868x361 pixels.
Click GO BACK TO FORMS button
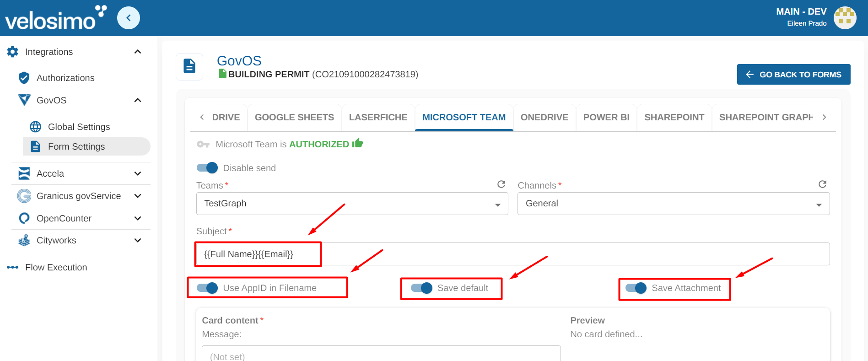tap(793, 74)
